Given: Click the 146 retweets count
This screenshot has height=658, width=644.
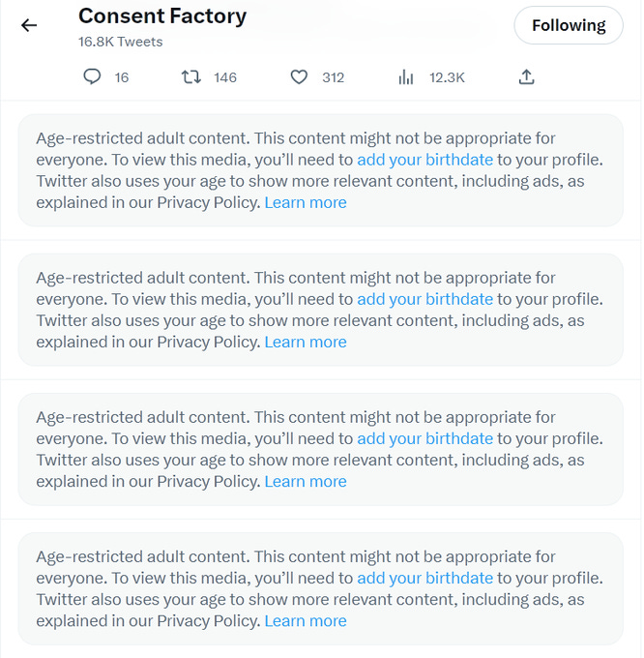Looking at the screenshot, I should point(225,77).
